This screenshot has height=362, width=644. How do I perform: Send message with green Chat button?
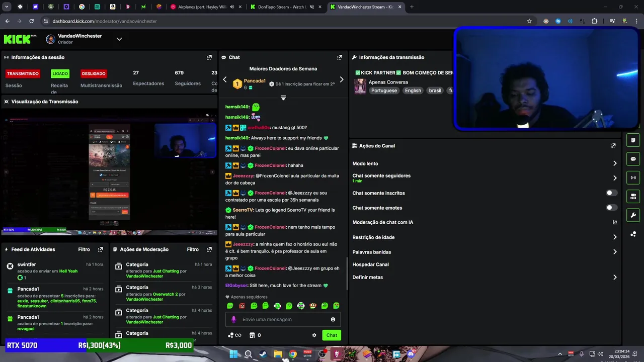[332, 335]
